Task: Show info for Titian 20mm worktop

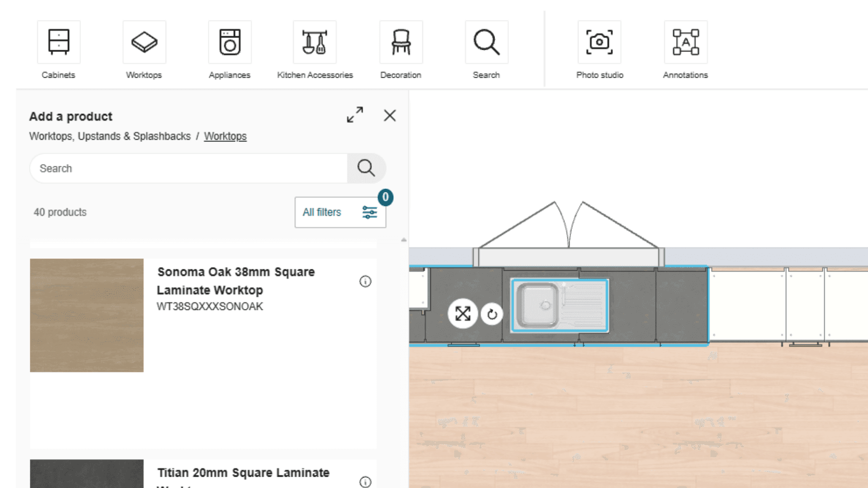Action: tap(365, 482)
